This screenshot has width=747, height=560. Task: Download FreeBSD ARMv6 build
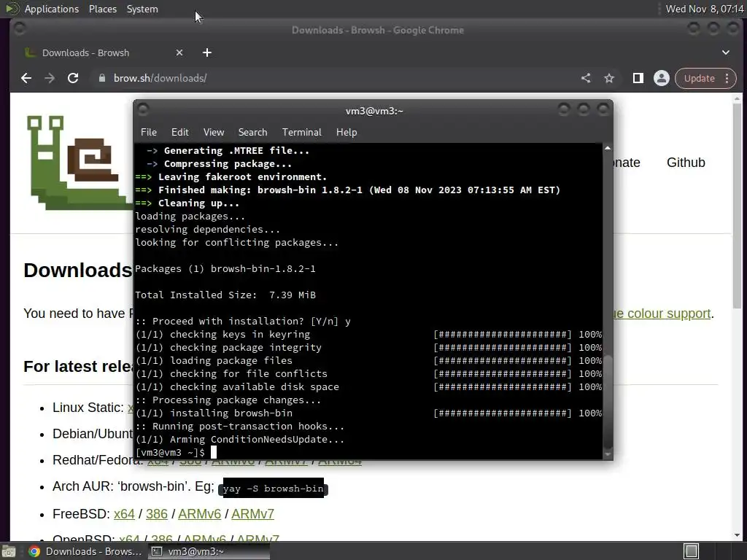pyautogui.click(x=200, y=514)
